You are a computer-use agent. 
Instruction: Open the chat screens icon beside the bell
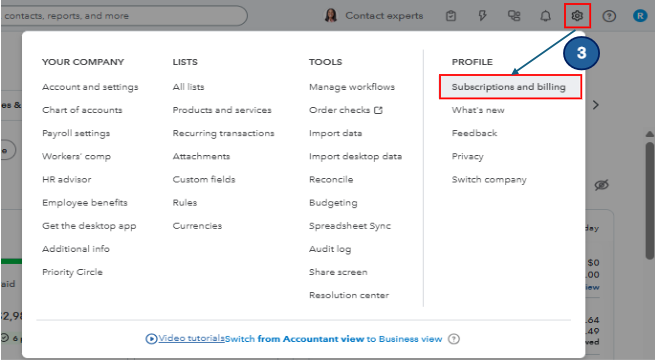pyautogui.click(x=514, y=16)
